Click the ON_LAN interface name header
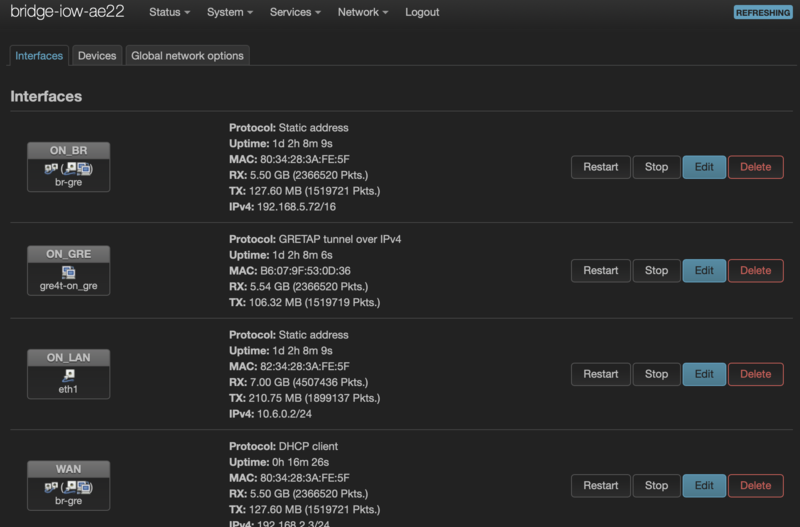The height and width of the screenshot is (527, 800). coord(68,358)
